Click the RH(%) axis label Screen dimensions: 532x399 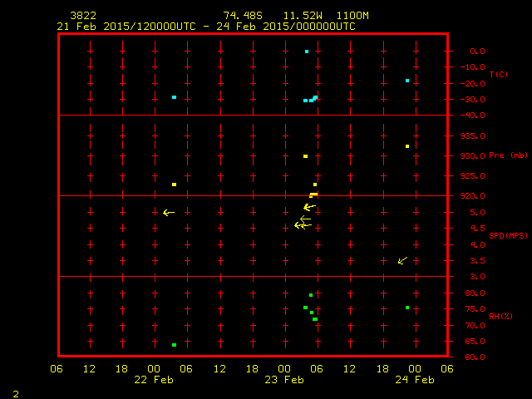pos(500,317)
